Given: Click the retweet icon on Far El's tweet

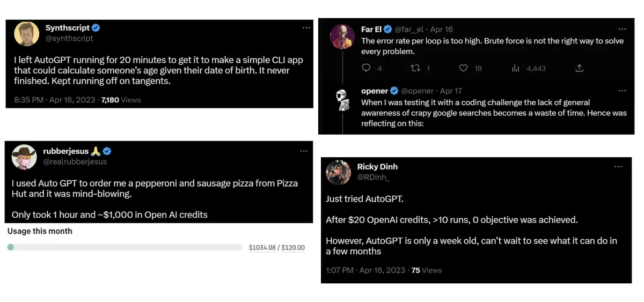Looking at the screenshot, I should point(415,68).
